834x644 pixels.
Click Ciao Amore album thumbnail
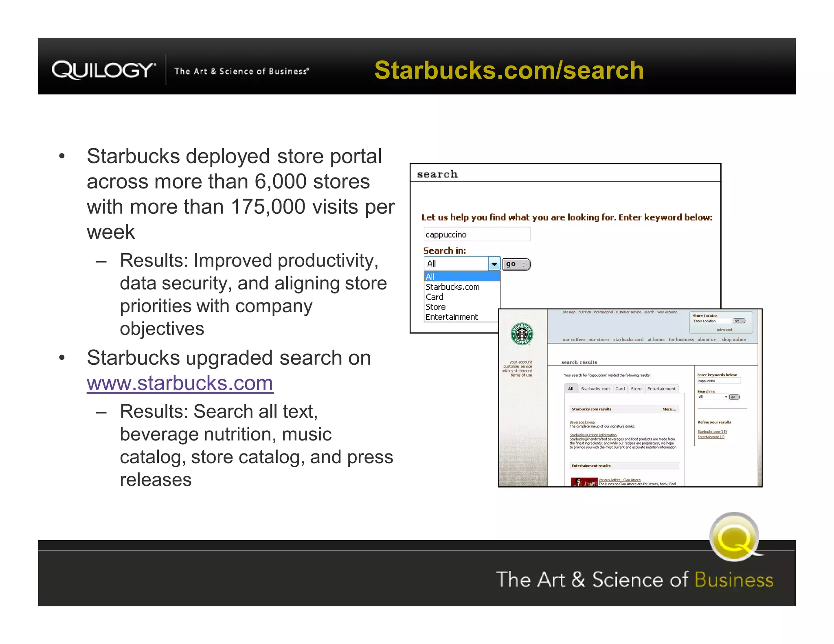[584, 482]
